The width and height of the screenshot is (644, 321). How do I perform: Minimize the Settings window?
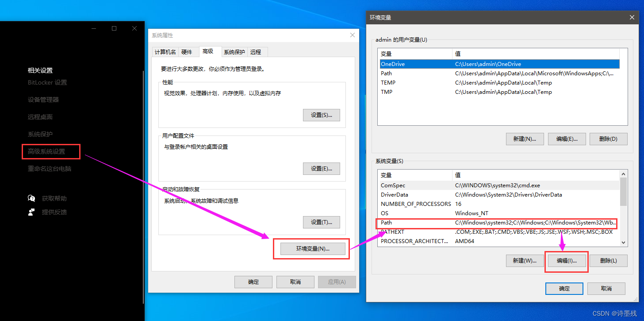pos(94,28)
